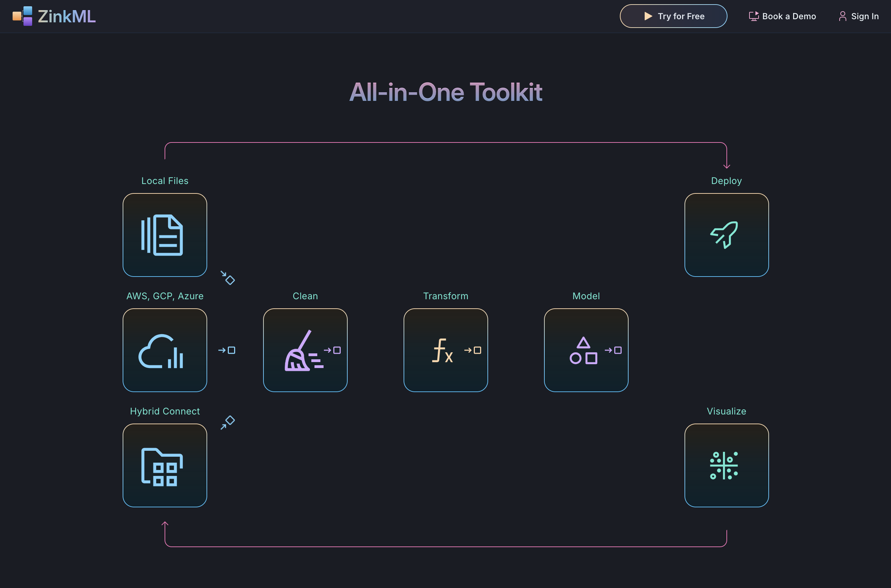The height and width of the screenshot is (588, 891).
Task: Click the ZinkML brand name text
Action: (67, 16)
